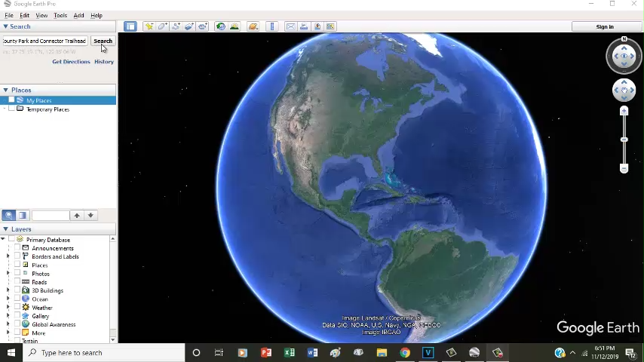644x362 pixels.
Task: Open the Tools menu
Action: [60, 15]
